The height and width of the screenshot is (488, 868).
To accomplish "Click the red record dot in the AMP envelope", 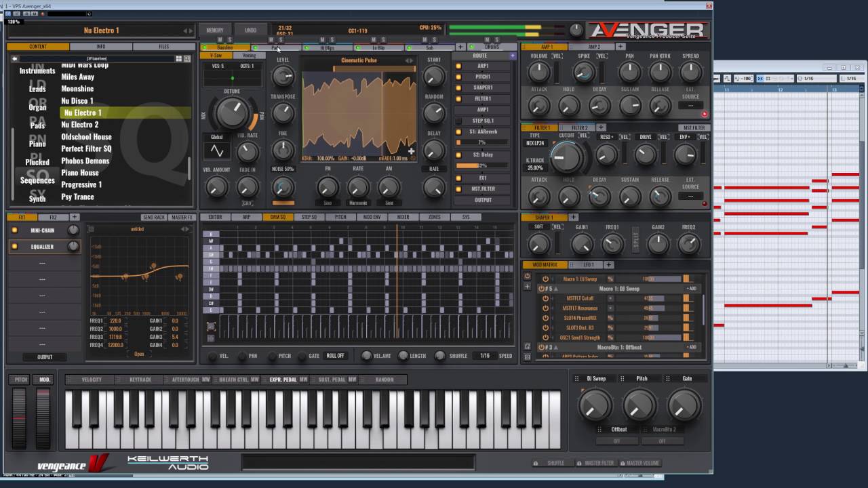I will [x=705, y=115].
